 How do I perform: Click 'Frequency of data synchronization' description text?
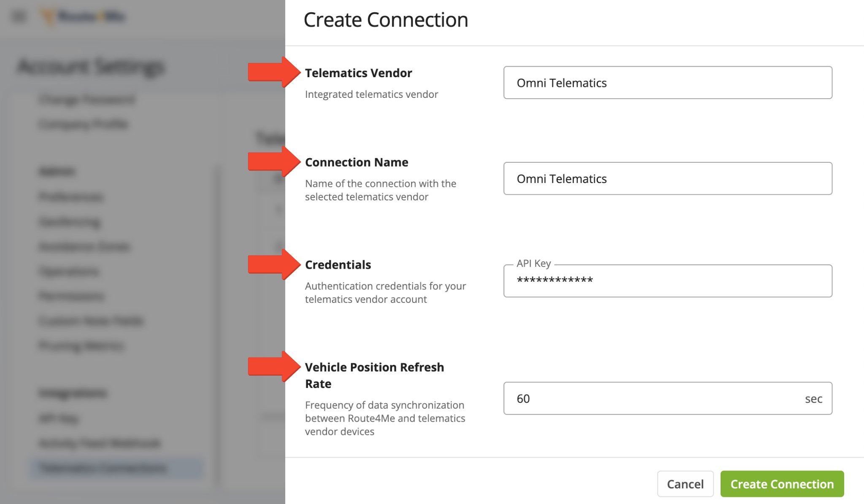click(x=384, y=405)
